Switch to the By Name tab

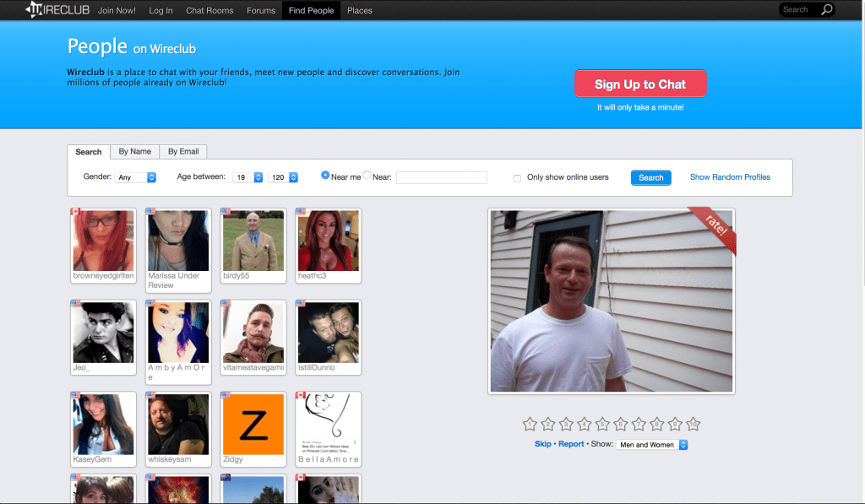pyautogui.click(x=134, y=152)
